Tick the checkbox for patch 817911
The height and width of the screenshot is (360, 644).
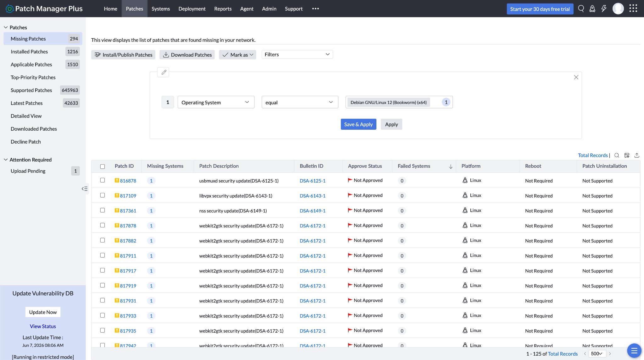pyautogui.click(x=103, y=255)
